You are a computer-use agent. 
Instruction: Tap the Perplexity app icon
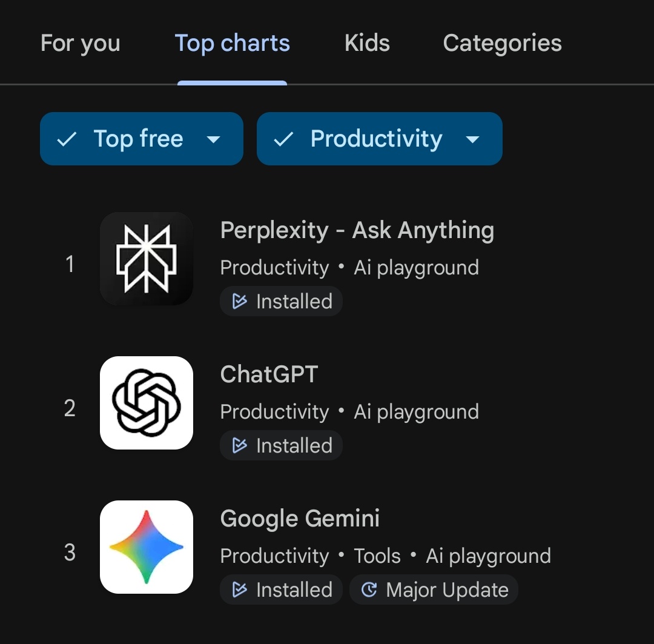point(147,259)
